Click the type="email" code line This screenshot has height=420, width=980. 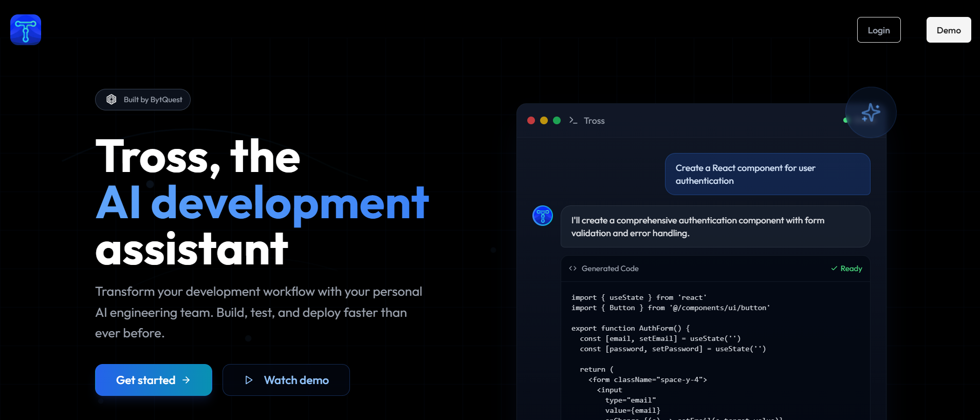[631, 400]
